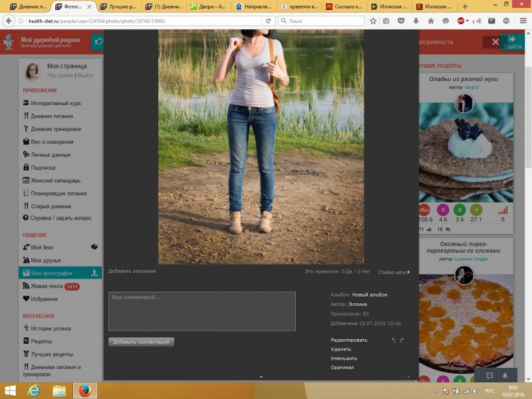Rotate photo right with clockwise arrow

pyautogui.click(x=402, y=340)
